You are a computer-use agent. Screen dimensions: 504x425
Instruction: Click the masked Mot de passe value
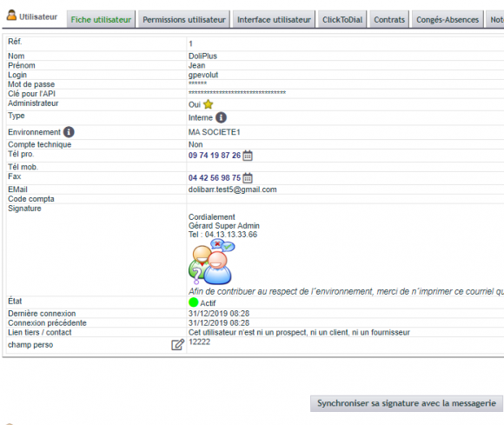point(197,83)
